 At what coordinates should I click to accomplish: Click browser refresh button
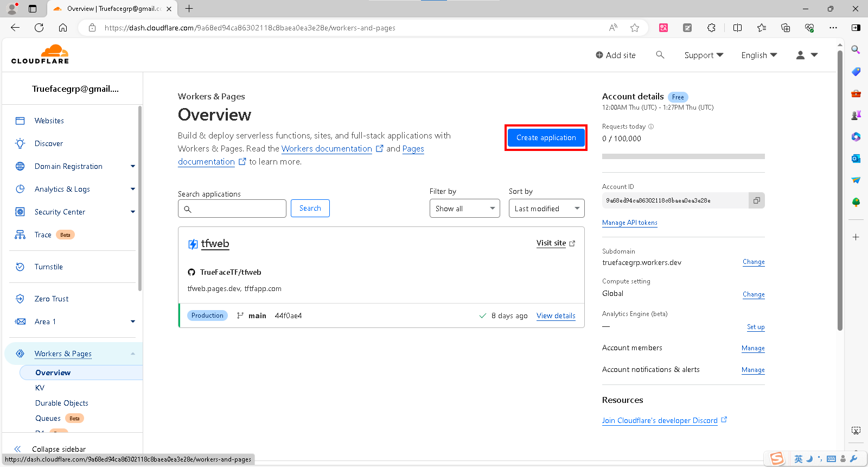tap(39, 28)
